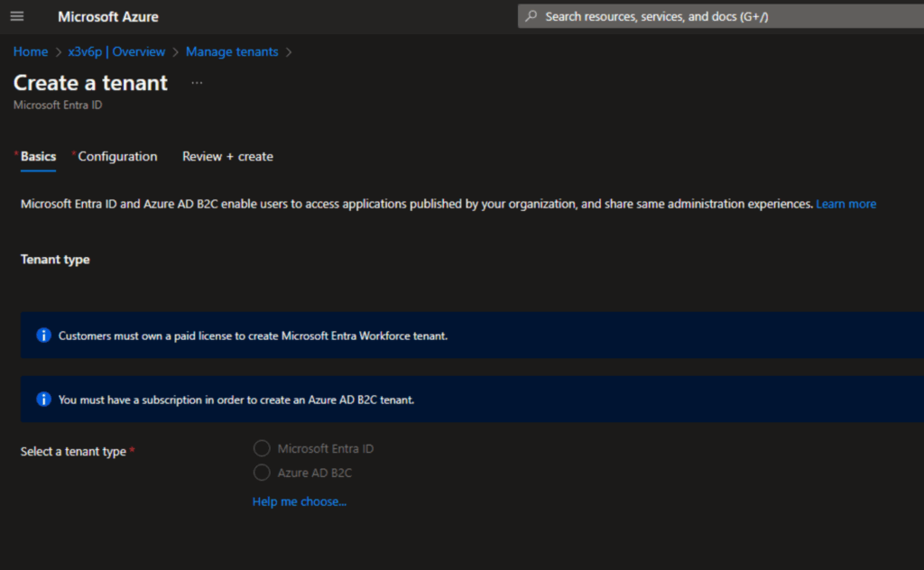The height and width of the screenshot is (570, 924).
Task: Open the x3v6p | Overview breadcrumb
Action: [x=116, y=51]
